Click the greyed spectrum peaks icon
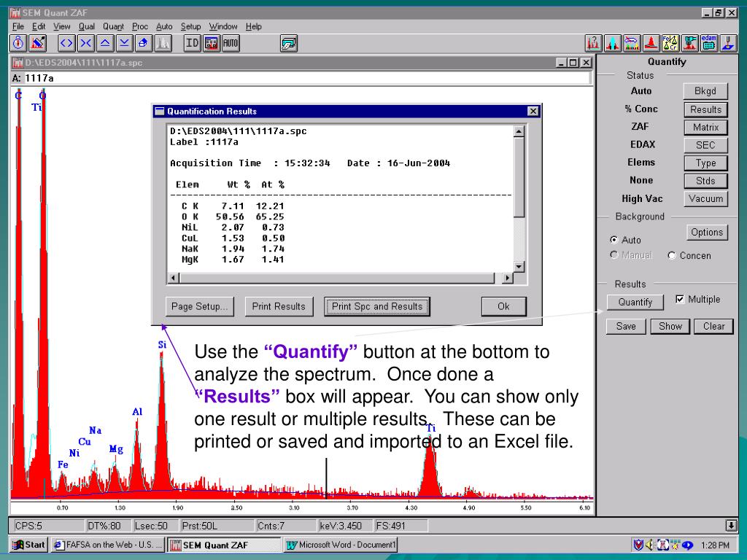Viewport: 747px width, 560px height. coord(163,43)
